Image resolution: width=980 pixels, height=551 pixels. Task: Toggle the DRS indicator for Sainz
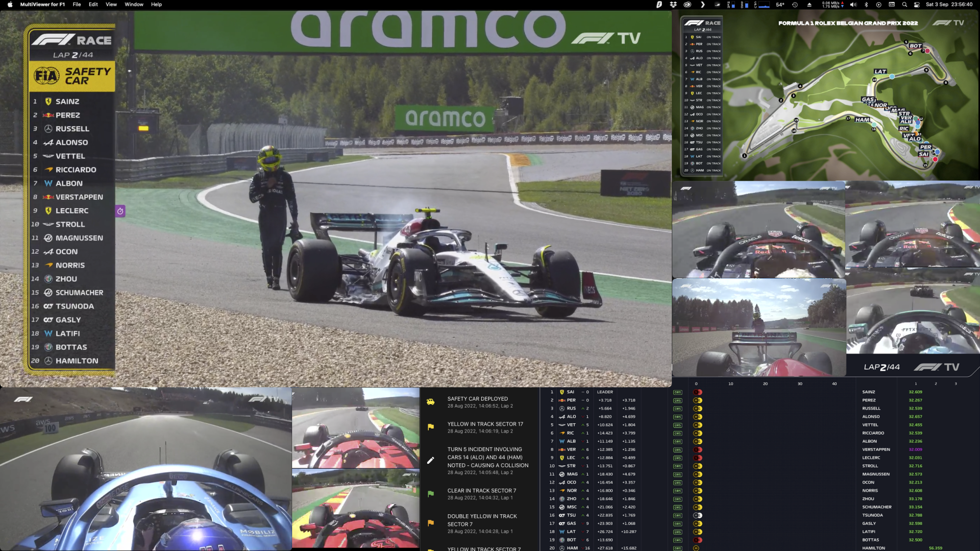678,392
